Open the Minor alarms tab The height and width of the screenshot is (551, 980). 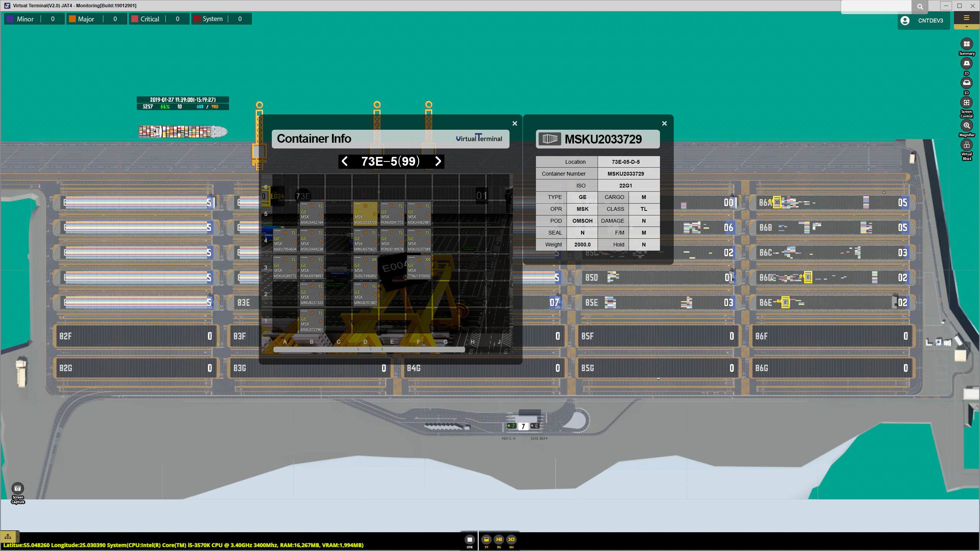coord(25,19)
